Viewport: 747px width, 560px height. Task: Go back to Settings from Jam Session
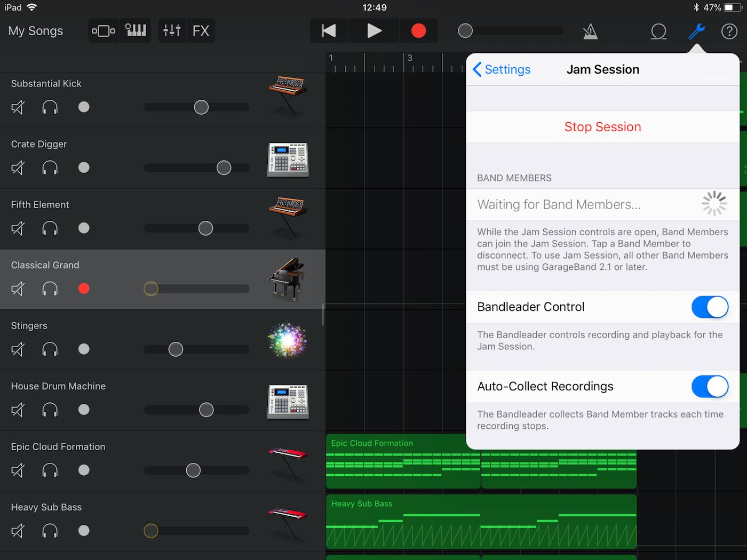pos(500,69)
